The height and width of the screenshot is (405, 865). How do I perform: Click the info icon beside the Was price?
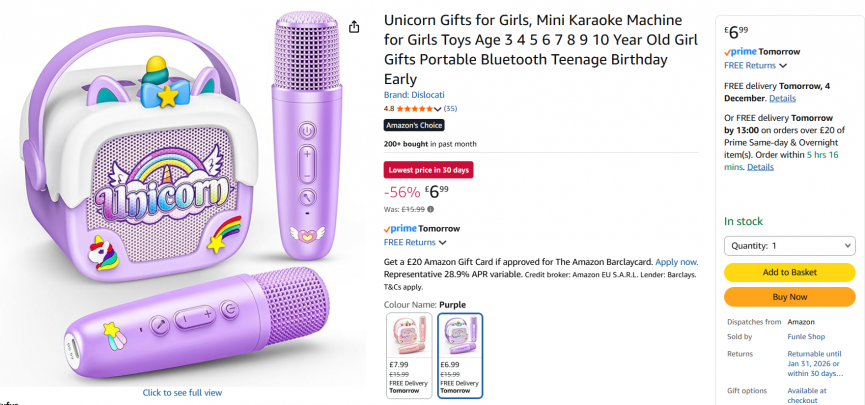(x=431, y=209)
